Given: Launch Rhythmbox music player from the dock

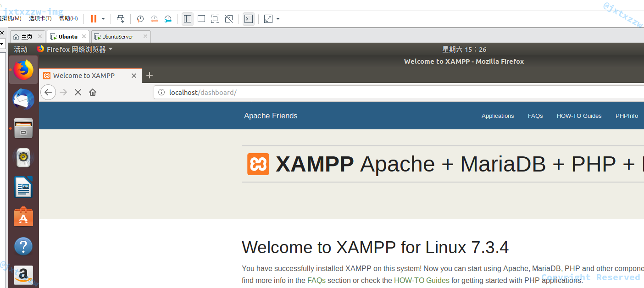Looking at the screenshot, I should (23, 158).
